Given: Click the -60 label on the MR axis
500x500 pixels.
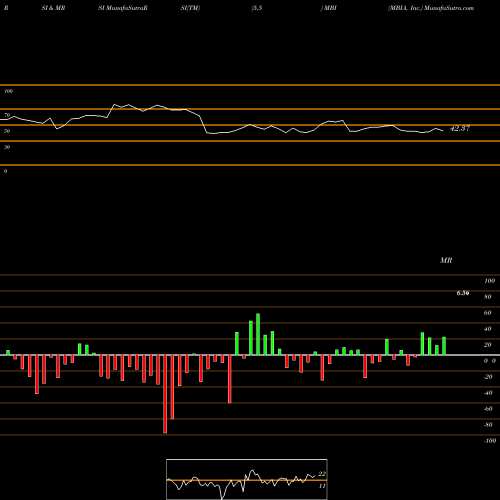Looking at the screenshot, I should [x=488, y=409].
